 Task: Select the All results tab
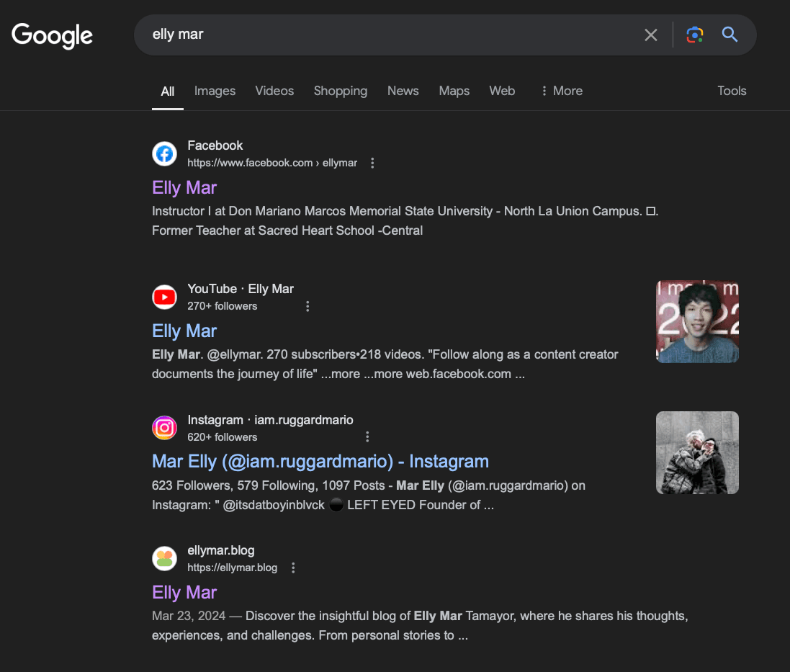click(168, 91)
